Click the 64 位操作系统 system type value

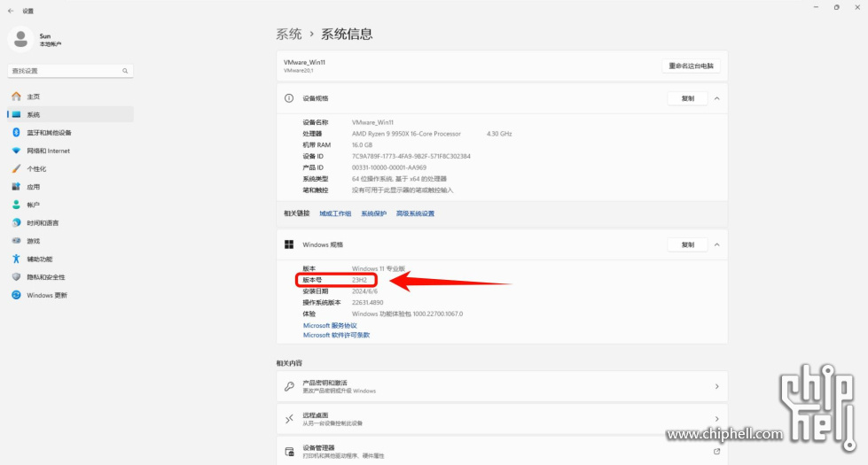[399, 179]
